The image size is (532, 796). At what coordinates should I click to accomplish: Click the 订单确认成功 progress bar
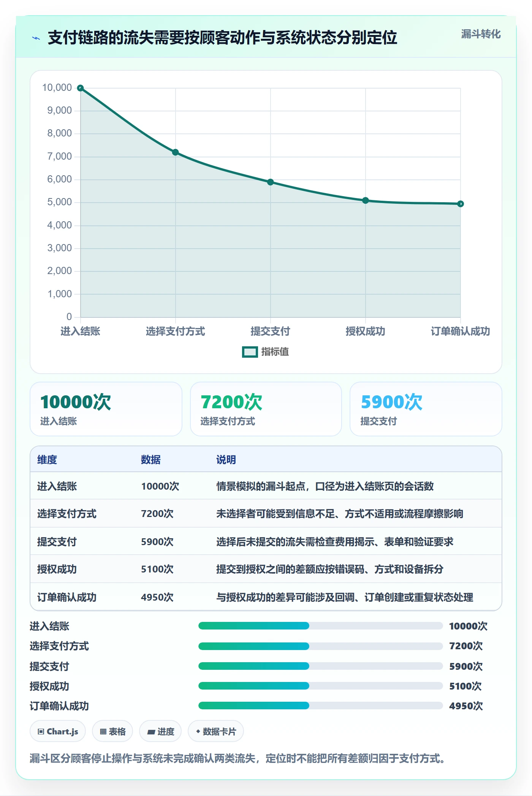click(x=320, y=706)
